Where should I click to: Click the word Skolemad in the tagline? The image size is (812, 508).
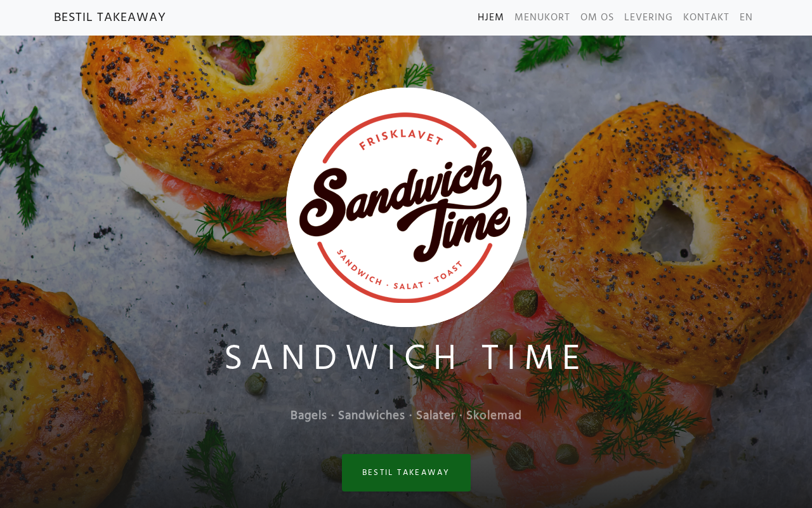point(494,415)
